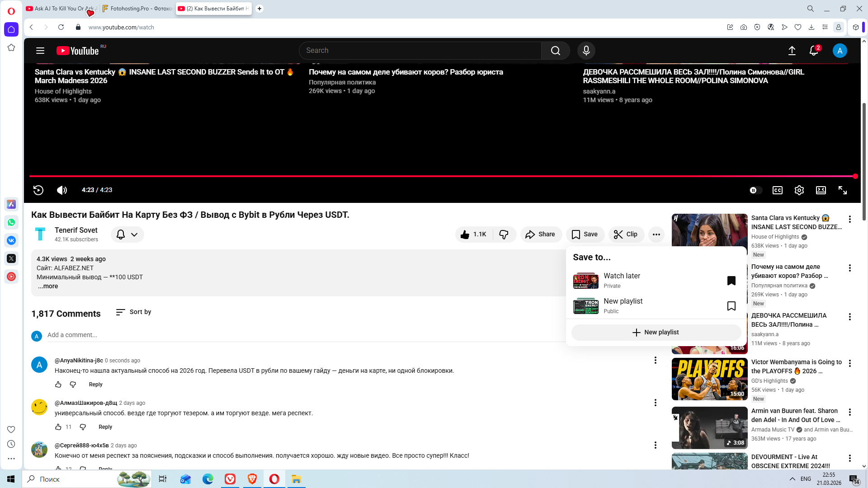Click the voice search microphone
The image size is (868, 488).
tap(586, 51)
